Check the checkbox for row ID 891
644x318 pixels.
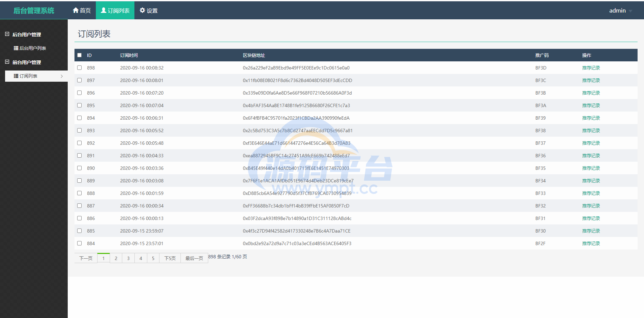click(79, 155)
